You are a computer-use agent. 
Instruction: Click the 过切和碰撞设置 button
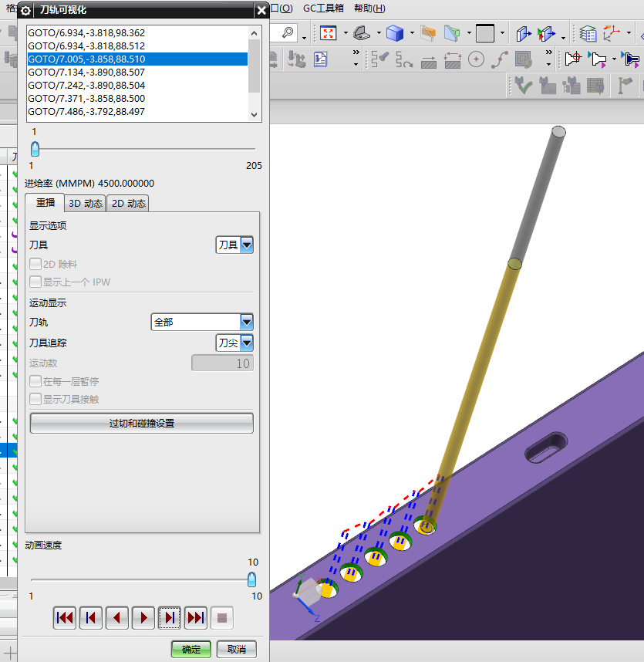141,424
